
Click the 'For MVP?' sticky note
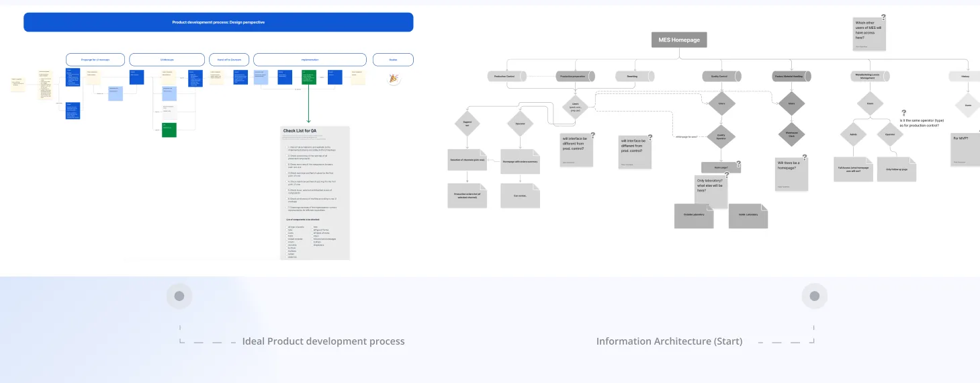[x=965, y=148]
